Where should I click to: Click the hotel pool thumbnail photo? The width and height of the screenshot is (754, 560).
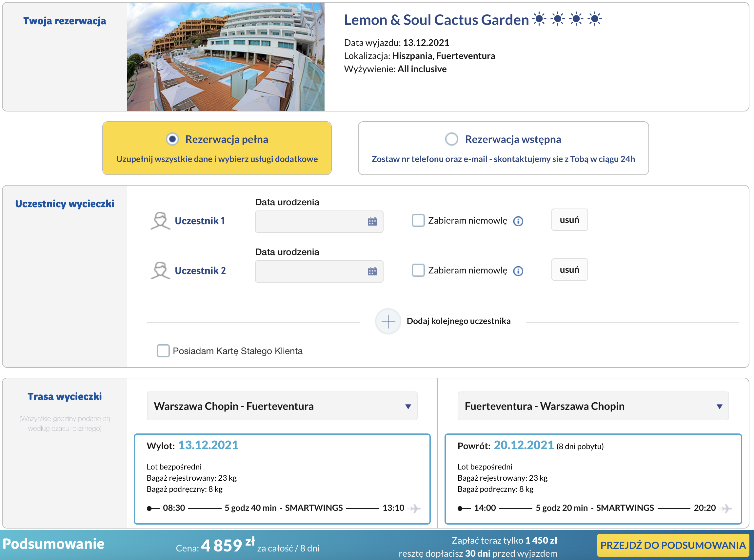(226, 57)
